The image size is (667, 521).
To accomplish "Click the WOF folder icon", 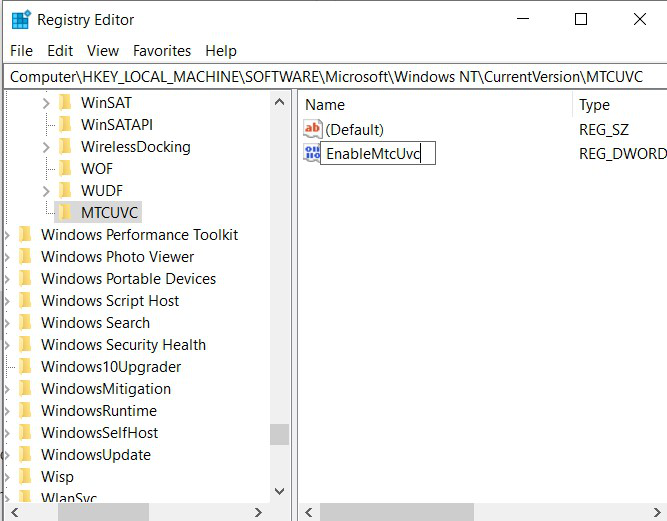I will click(x=65, y=168).
